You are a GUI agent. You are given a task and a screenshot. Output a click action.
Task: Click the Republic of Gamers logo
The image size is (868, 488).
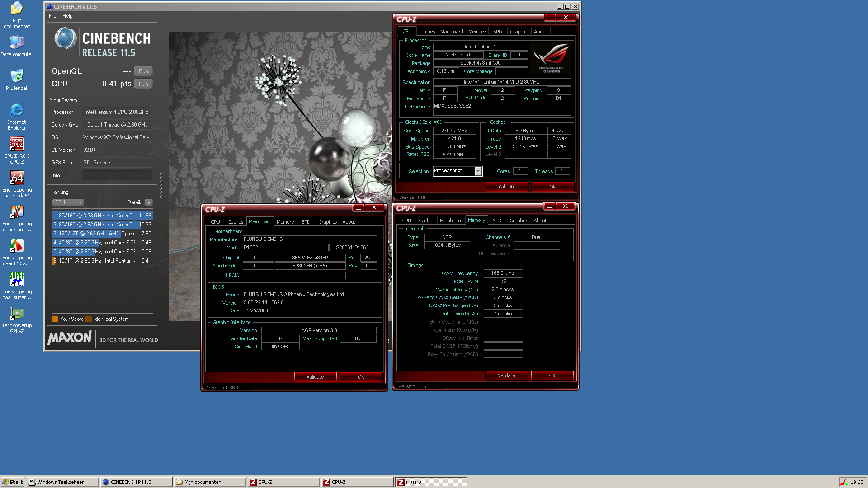click(551, 58)
